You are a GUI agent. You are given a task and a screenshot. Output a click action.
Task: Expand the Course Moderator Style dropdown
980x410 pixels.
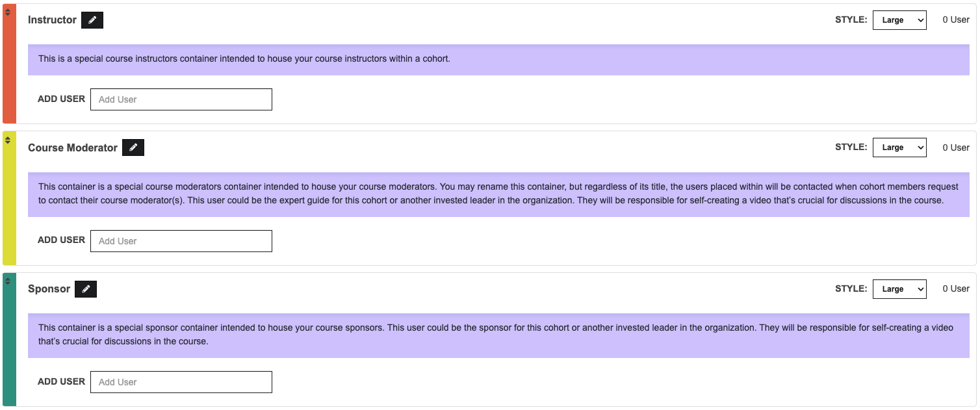tap(899, 147)
